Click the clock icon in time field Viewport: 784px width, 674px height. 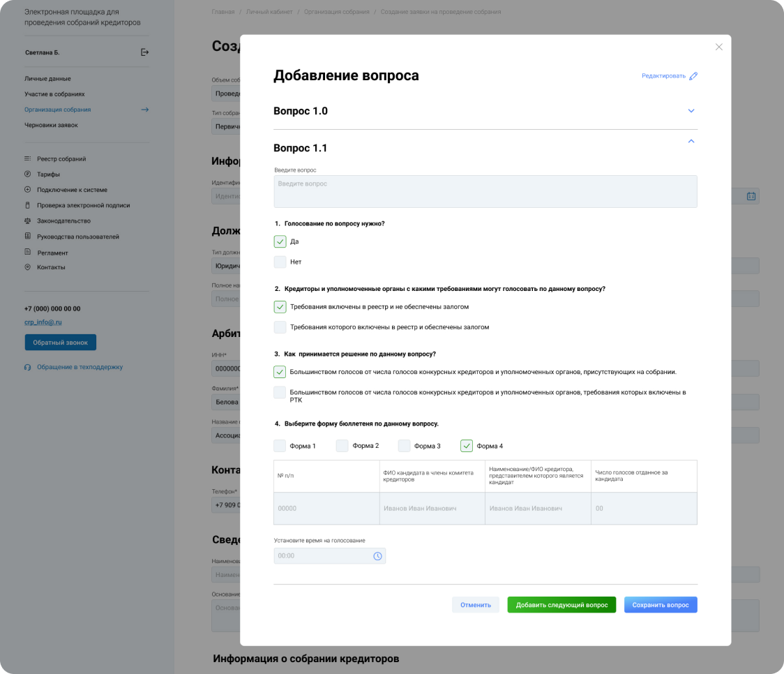[x=377, y=556]
